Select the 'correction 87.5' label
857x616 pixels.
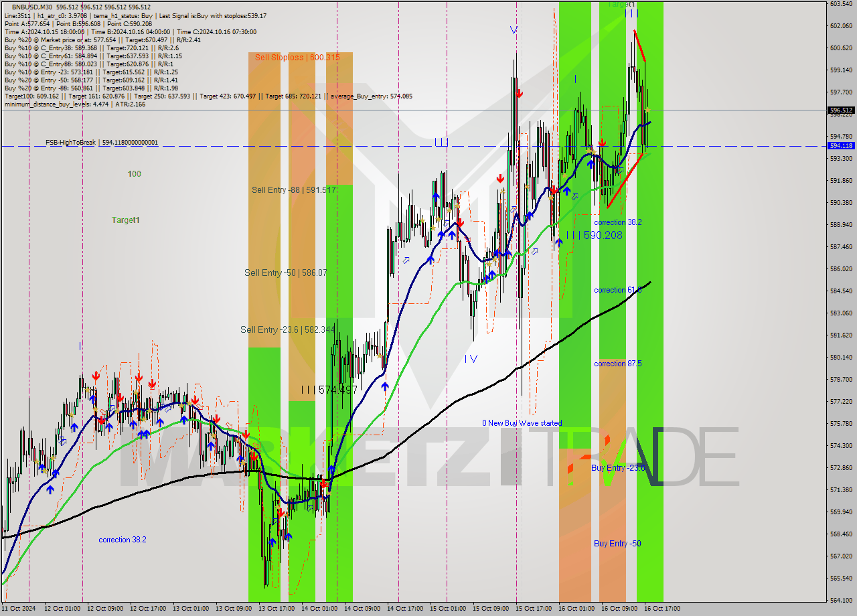tap(617, 364)
